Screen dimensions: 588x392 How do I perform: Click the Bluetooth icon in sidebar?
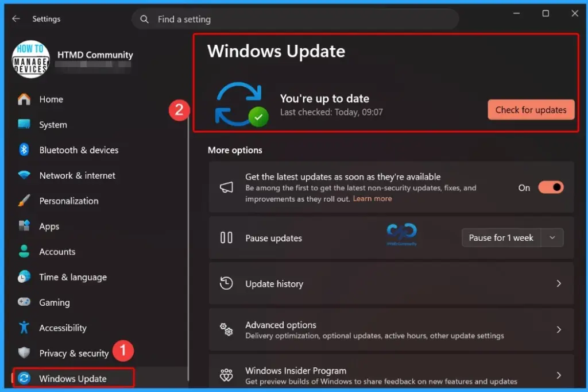coord(24,149)
